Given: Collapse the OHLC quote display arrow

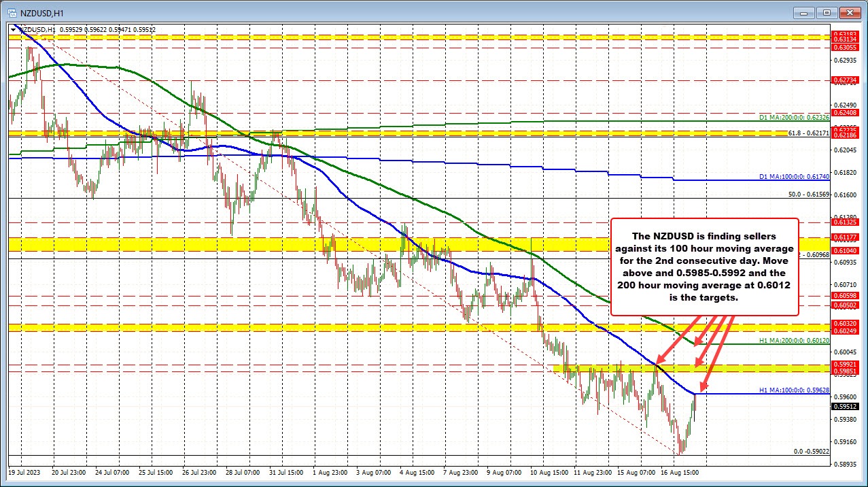Looking at the screenshot, I should [14, 29].
